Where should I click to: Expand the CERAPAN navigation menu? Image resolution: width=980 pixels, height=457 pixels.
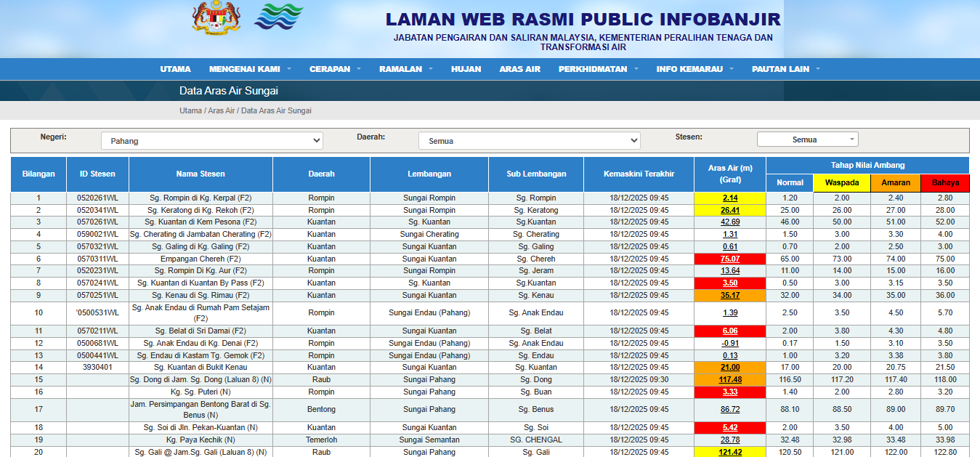(x=334, y=69)
